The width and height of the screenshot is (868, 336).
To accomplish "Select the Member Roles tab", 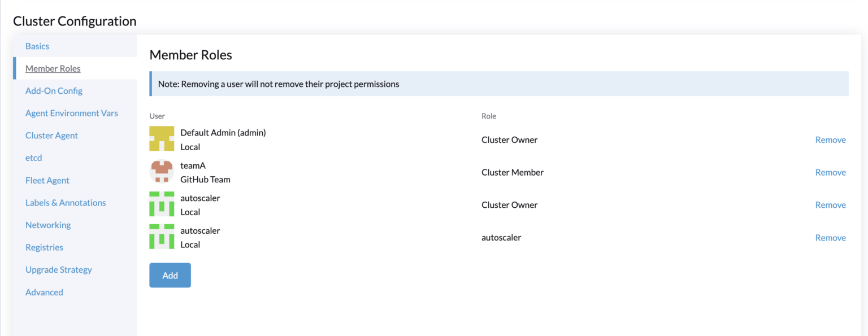I will coord(53,68).
